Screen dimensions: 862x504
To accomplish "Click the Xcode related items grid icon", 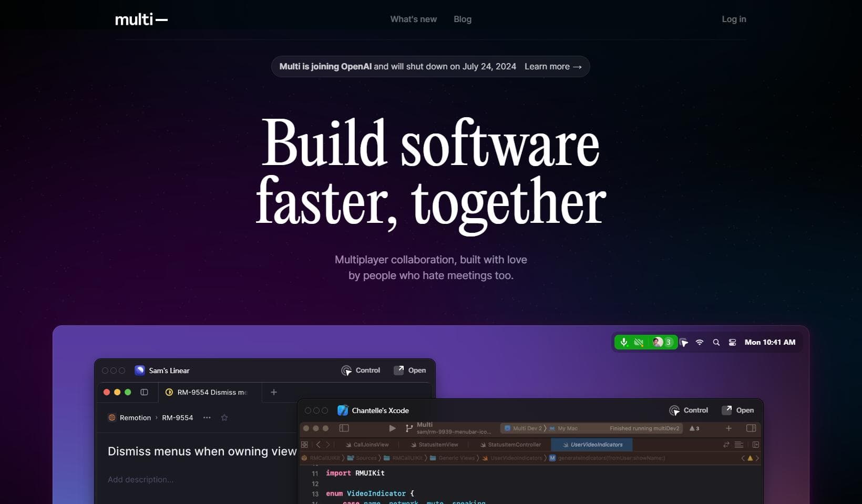I will tap(304, 445).
